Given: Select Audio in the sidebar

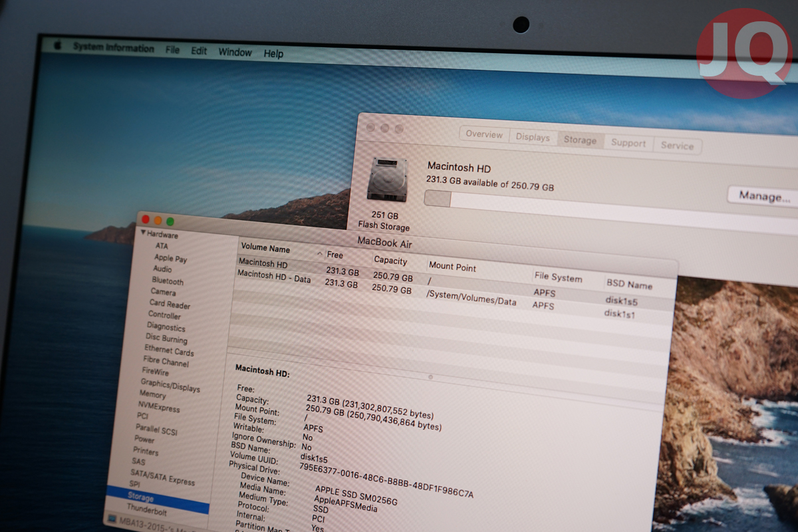Looking at the screenshot, I should pos(162,269).
